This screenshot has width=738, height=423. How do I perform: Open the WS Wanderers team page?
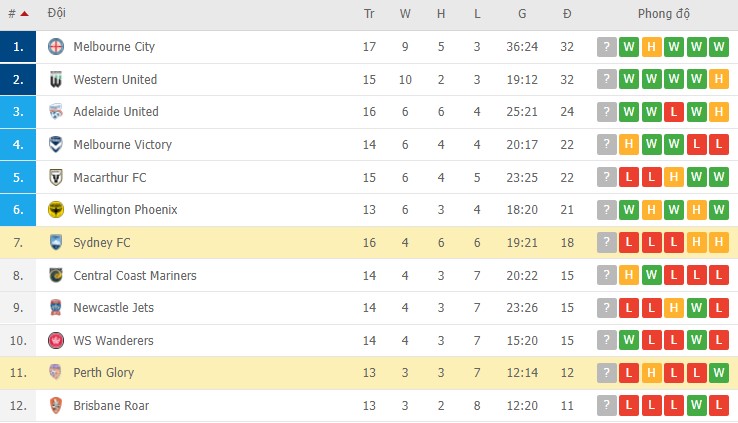click(x=114, y=340)
